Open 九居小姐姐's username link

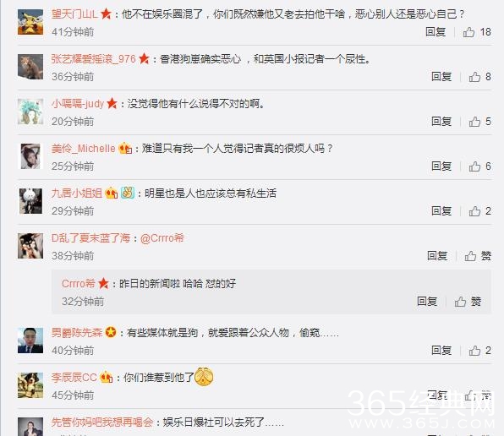77,193
